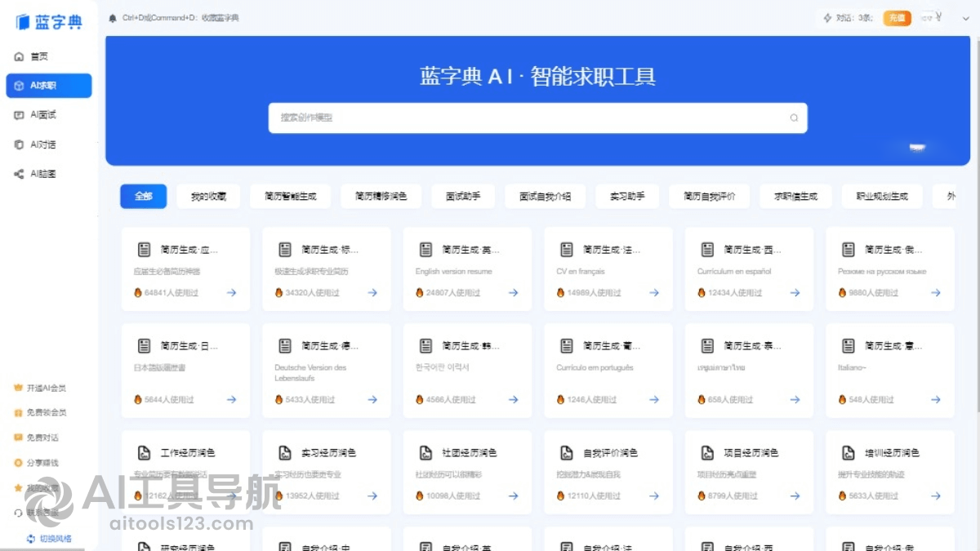Switch to 面试自我介绍 tab
The image size is (980, 551).
[x=545, y=197]
